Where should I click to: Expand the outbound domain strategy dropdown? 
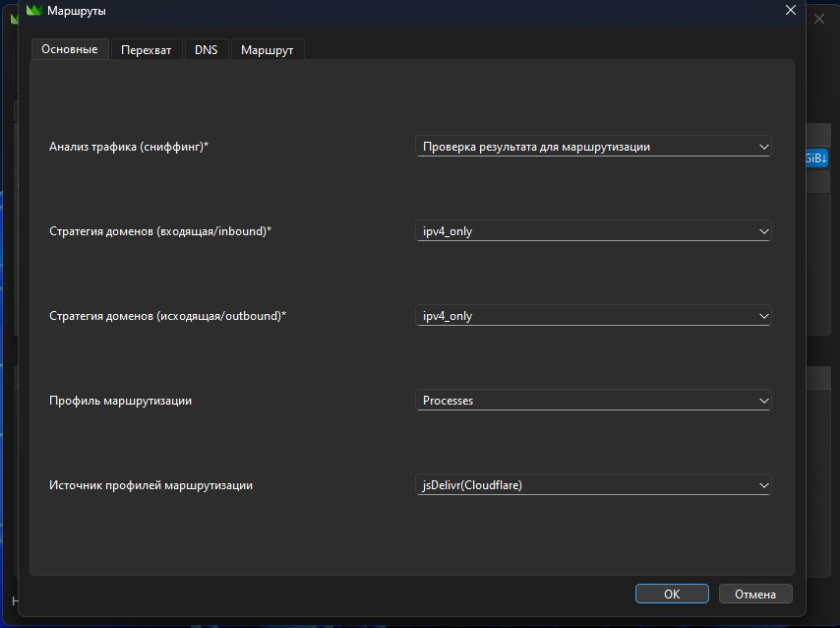[x=593, y=316]
